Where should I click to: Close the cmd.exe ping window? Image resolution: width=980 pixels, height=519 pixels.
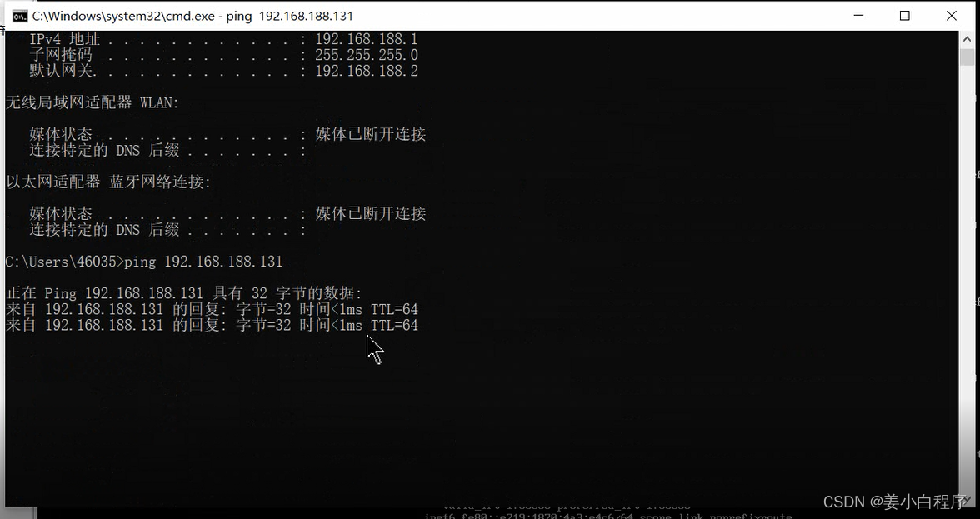(x=952, y=16)
